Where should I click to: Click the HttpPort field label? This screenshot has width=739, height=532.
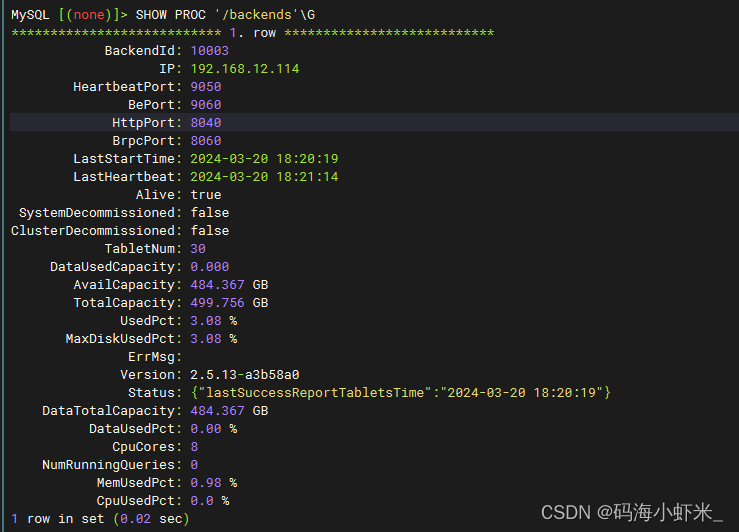click(x=147, y=123)
